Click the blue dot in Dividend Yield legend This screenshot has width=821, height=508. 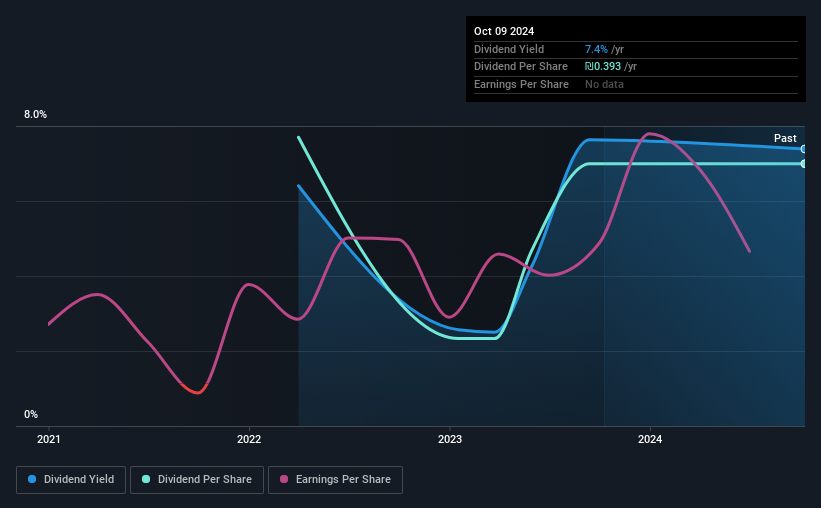(x=32, y=479)
